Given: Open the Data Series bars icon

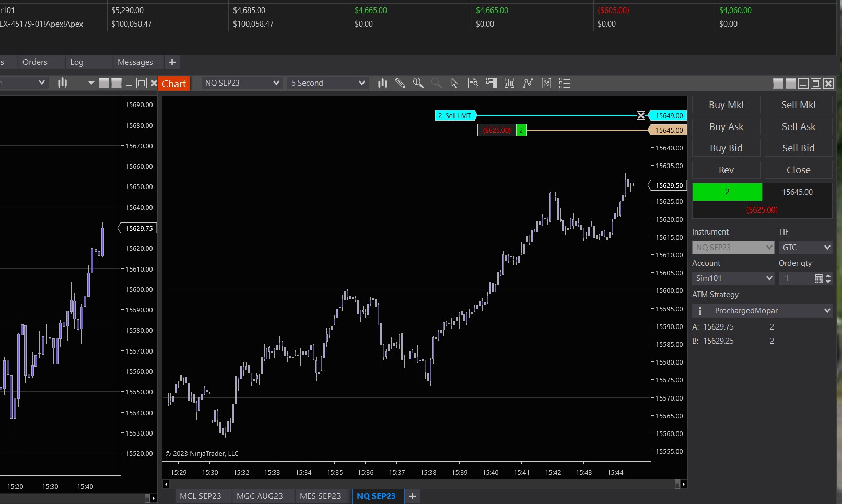Looking at the screenshot, I should pos(382,83).
